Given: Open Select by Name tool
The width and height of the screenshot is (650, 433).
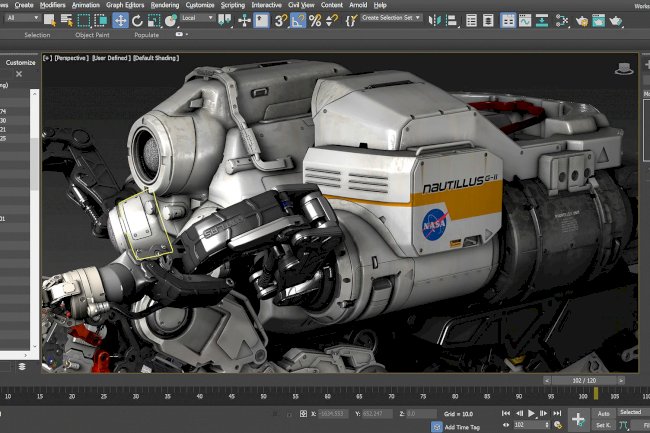Looking at the screenshot, I should [x=66, y=20].
